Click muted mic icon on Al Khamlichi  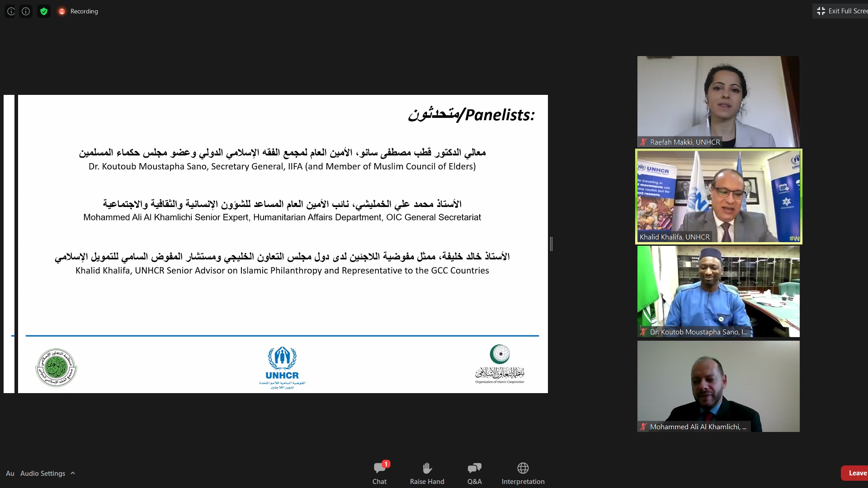pos(643,427)
